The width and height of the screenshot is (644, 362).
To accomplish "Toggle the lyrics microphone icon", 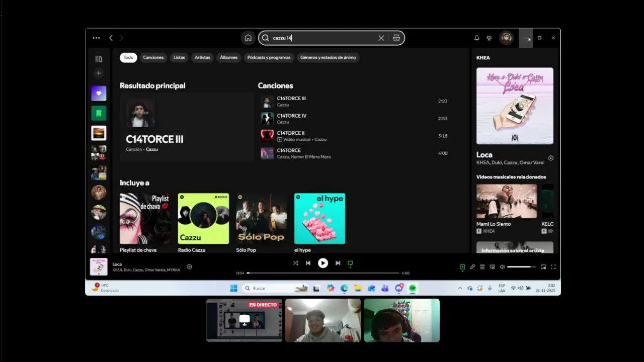I will click(472, 267).
